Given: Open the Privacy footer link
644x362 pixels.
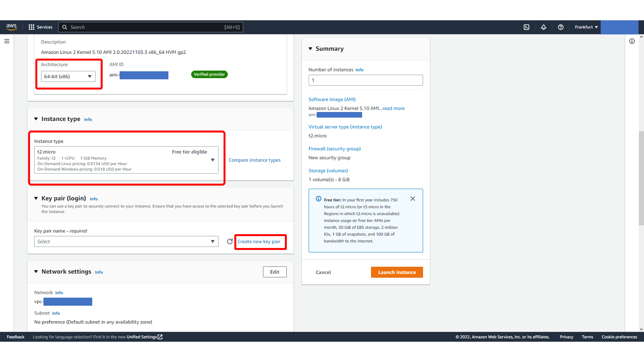Looking at the screenshot, I should [x=567, y=337].
